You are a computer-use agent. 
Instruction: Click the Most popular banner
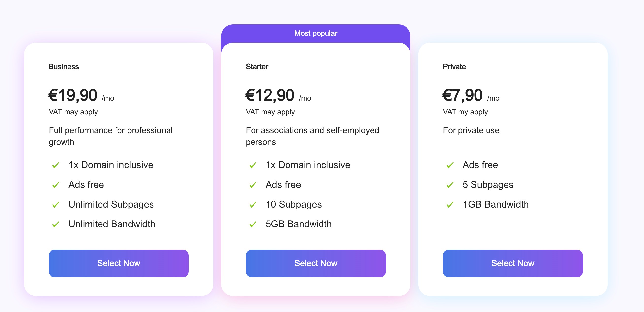pos(316,33)
